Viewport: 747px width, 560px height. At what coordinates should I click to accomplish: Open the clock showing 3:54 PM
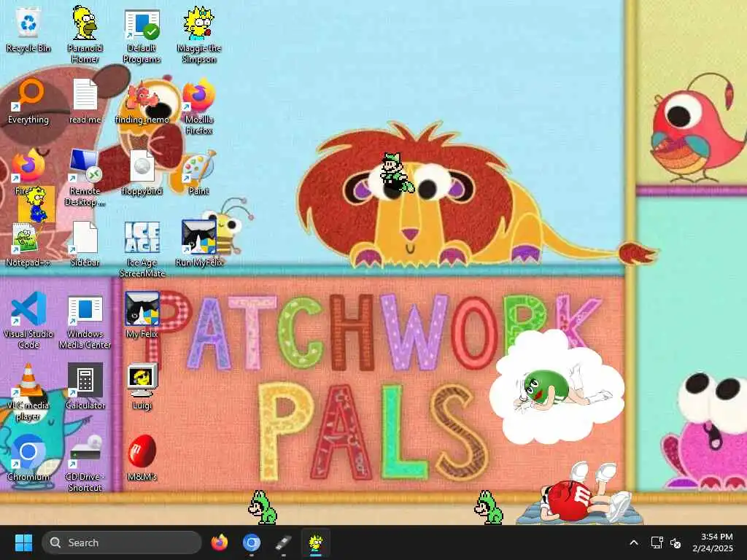tap(713, 542)
